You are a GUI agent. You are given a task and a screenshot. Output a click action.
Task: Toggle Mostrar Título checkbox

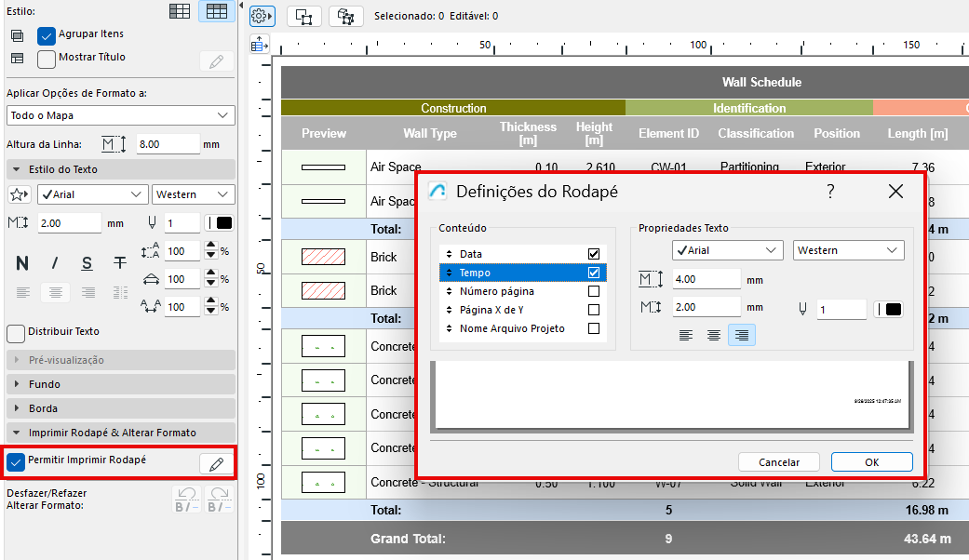47,59
